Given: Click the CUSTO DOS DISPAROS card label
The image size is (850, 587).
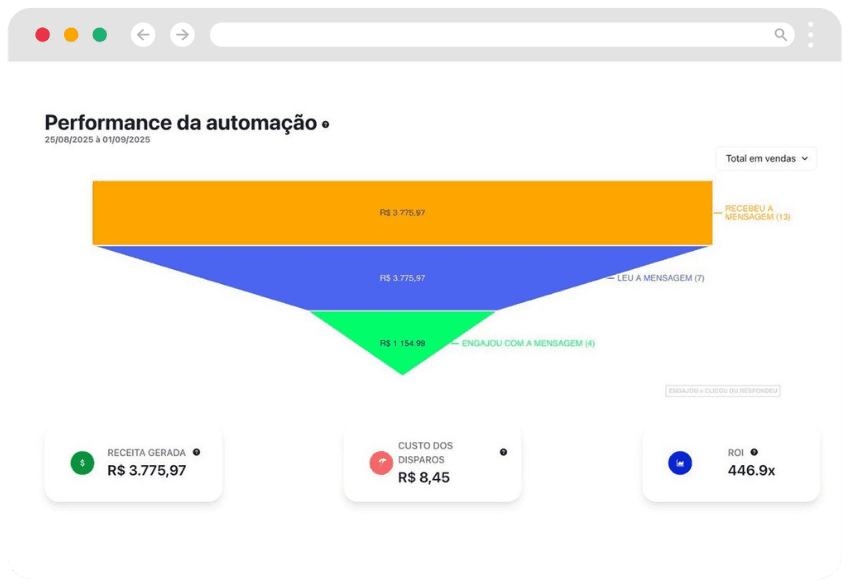Looking at the screenshot, I should [x=426, y=453].
